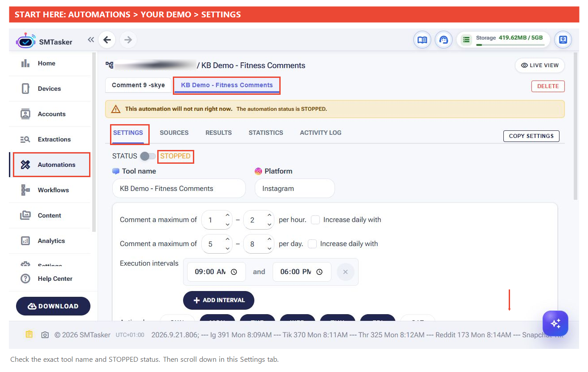Click the camera screenshot icon in footer
588x372 pixels.
45,335
